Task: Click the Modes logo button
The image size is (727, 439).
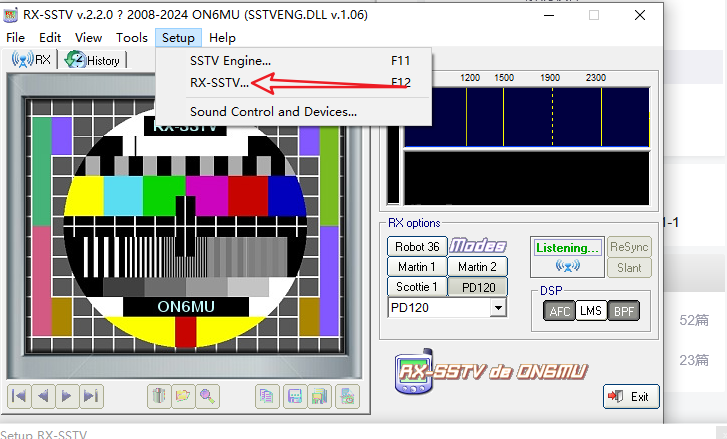Action: [x=478, y=246]
